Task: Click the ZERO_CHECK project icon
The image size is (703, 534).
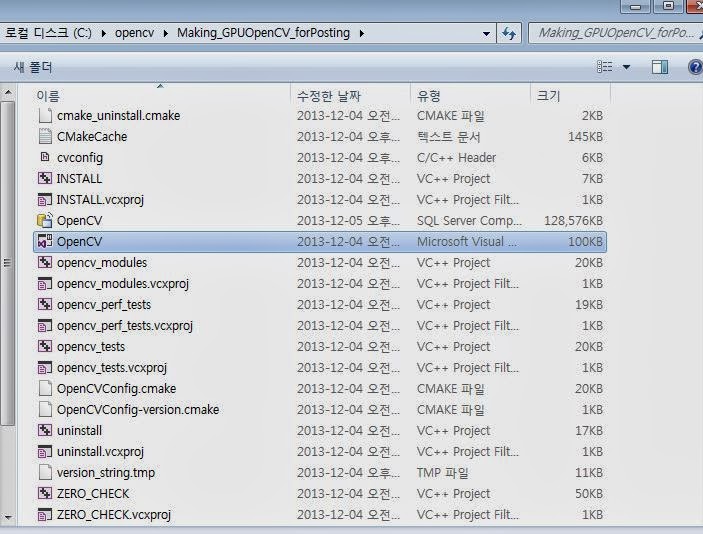Action: tap(45, 493)
